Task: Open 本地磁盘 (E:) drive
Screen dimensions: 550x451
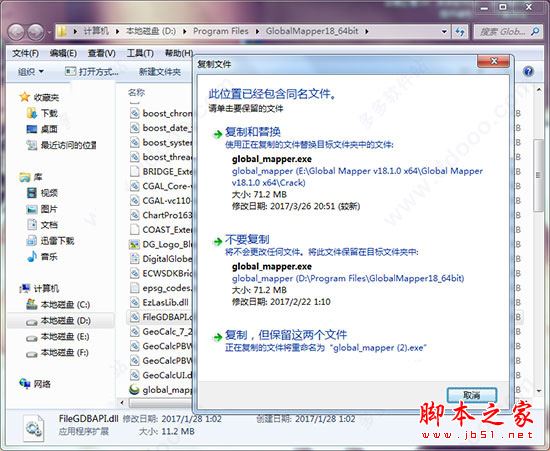Action: point(58,337)
